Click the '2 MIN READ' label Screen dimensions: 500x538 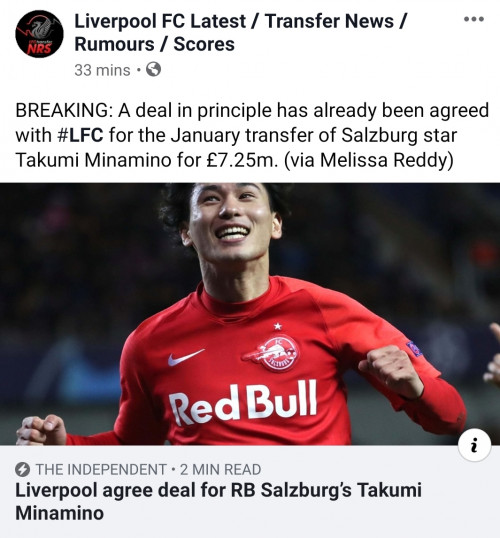[x=221, y=469]
